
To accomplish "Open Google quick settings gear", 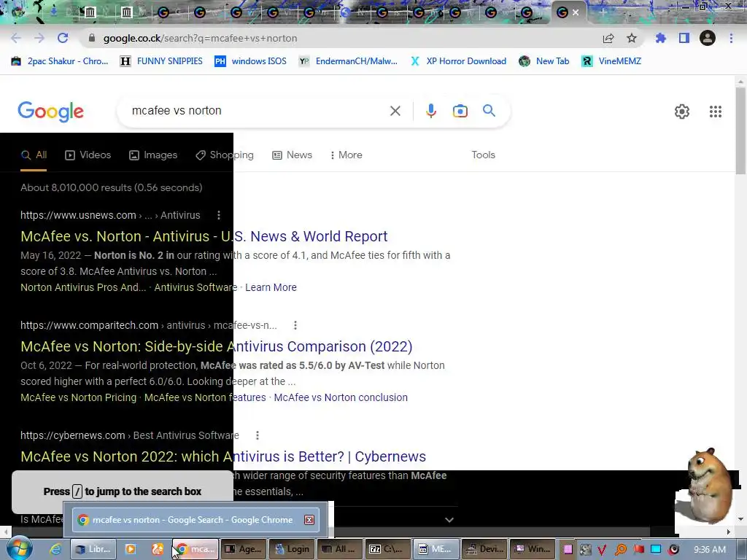I will tap(682, 112).
